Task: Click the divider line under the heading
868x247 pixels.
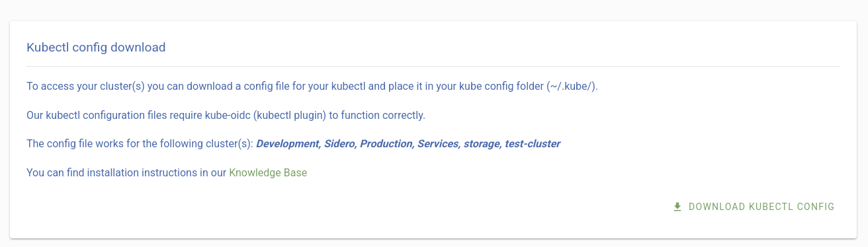Action: click(433, 66)
